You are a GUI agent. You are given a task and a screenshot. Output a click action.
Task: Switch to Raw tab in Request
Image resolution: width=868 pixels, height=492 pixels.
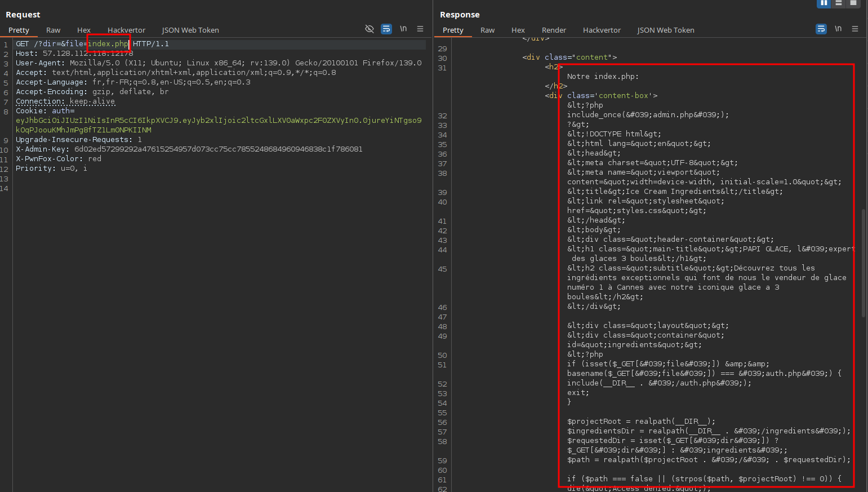tap(54, 30)
